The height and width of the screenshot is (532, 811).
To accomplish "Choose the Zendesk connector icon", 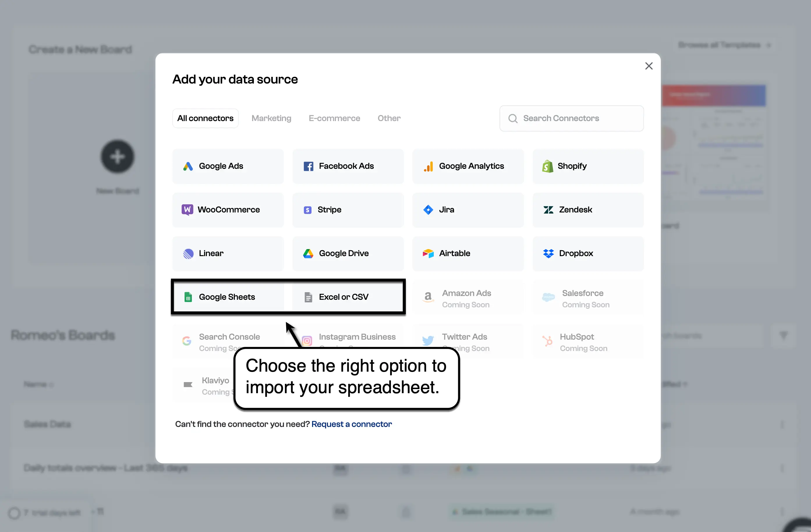I will pos(548,210).
